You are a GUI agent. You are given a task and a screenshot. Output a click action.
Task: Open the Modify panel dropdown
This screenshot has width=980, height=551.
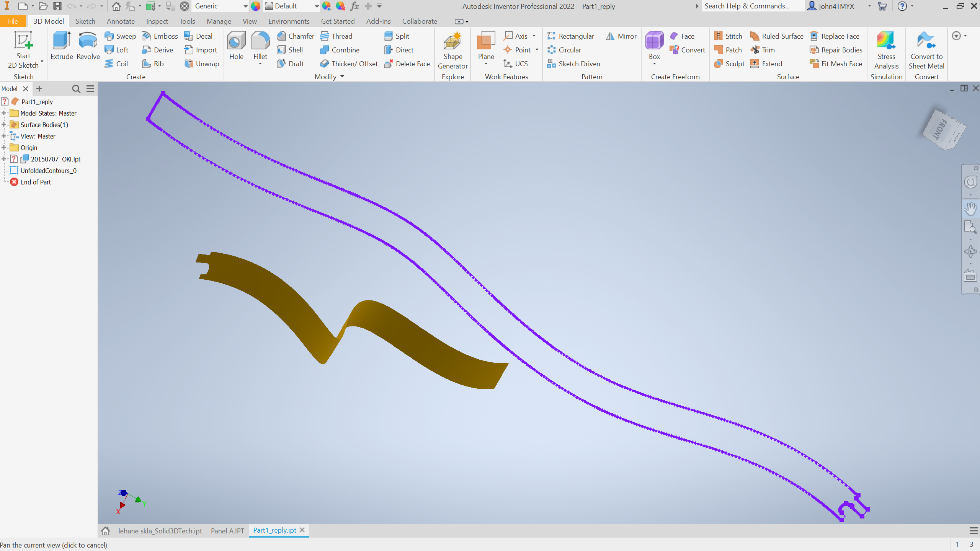click(342, 77)
